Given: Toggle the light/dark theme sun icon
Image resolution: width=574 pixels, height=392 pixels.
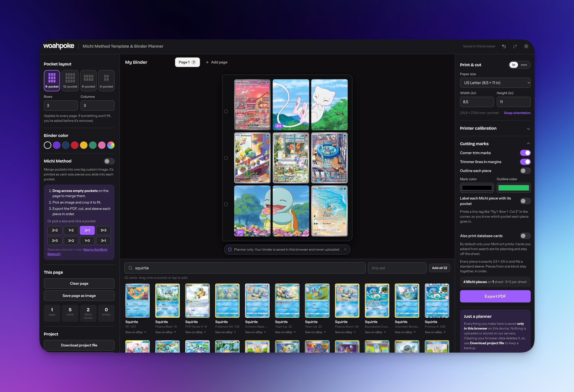Looking at the screenshot, I should (526, 46).
